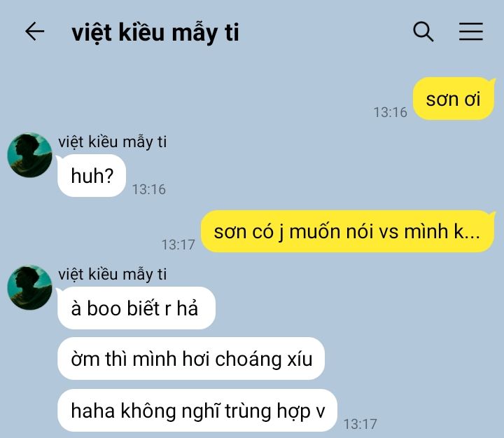Select the "à boo biết r hả" message
The height and width of the screenshot is (438, 504).
pyautogui.click(x=136, y=308)
